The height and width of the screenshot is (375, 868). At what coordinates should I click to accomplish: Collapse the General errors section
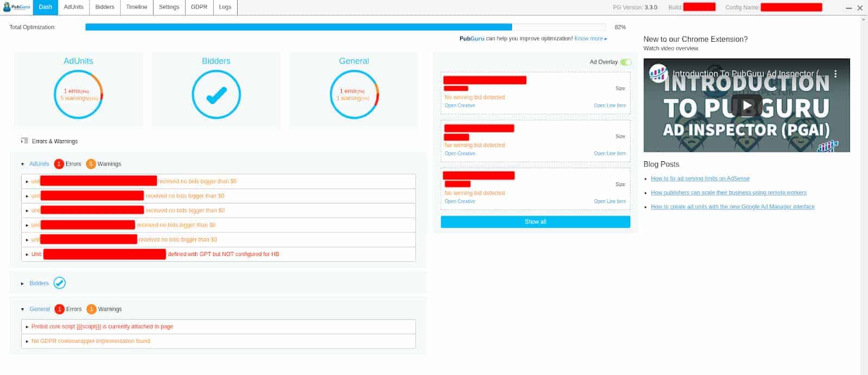tap(23, 309)
